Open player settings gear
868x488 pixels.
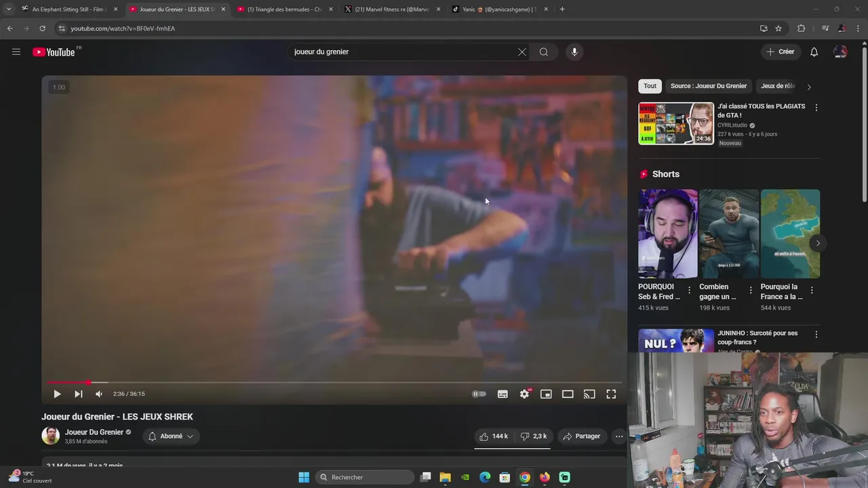525,394
